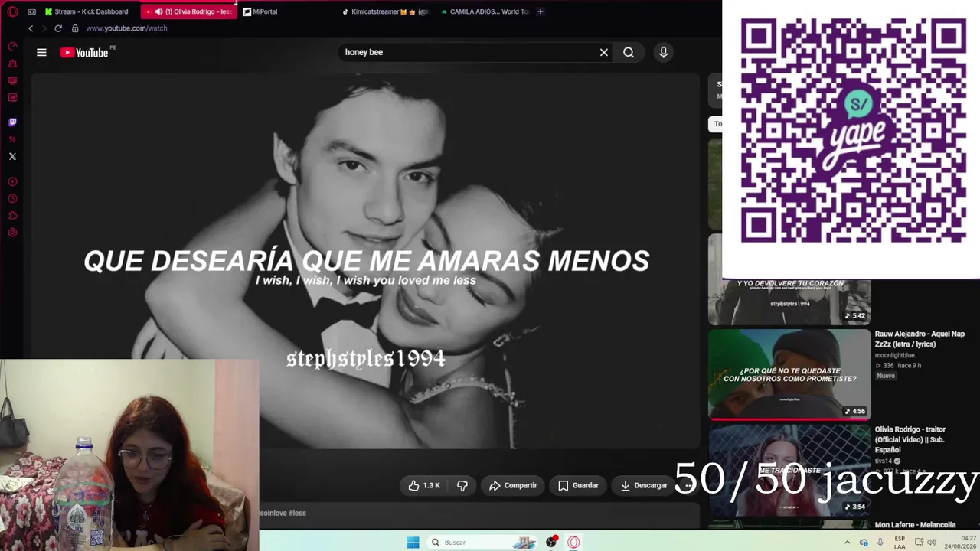Show hidden system tray icons

[x=848, y=543]
